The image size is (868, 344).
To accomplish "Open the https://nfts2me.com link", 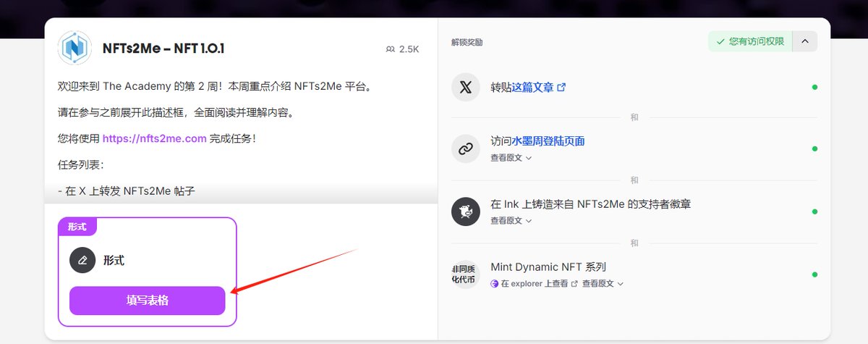I will point(155,138).
